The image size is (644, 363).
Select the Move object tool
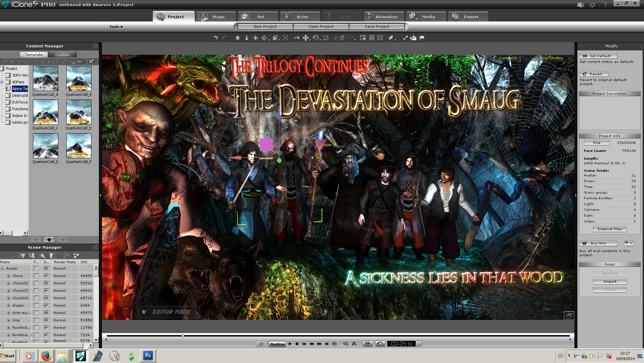(x=306, y=38)
